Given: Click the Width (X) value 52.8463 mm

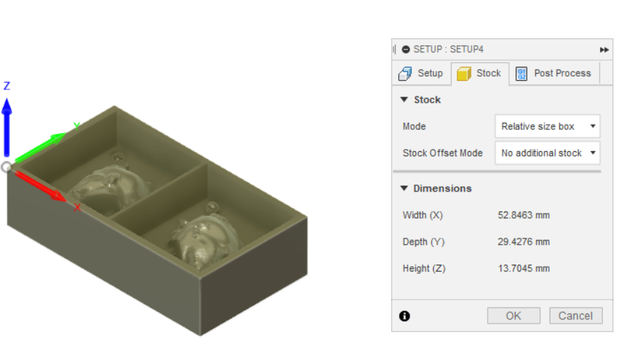Looking at the screenshot, I should click(x=524, y=216).
